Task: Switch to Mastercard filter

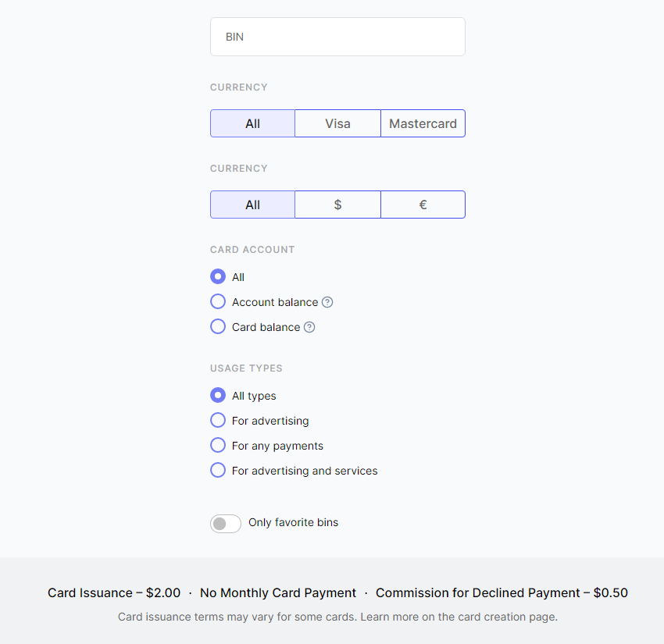Action: (423, 123)
